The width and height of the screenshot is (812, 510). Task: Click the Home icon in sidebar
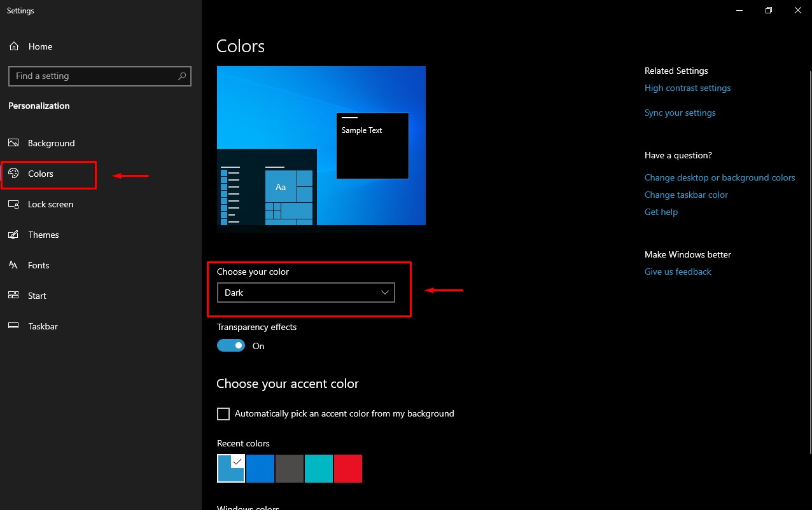(x=13, y=46)
